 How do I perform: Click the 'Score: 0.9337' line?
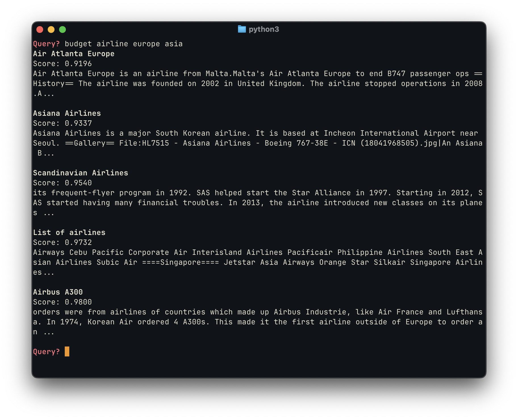coord(62,123)
